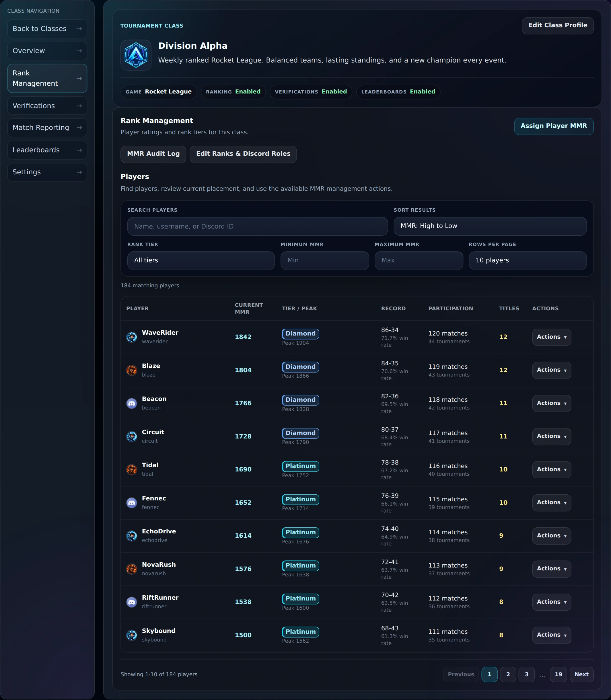Viewport: 611px width, 700px height.
Task: Click the Division Alpha class logo
Action: (x=136, y=55)
